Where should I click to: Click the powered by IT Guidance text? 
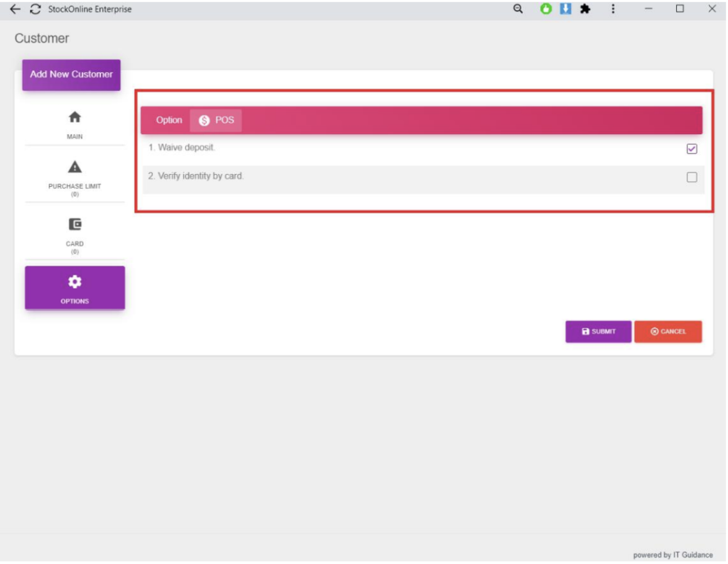[x=673, y=555]
